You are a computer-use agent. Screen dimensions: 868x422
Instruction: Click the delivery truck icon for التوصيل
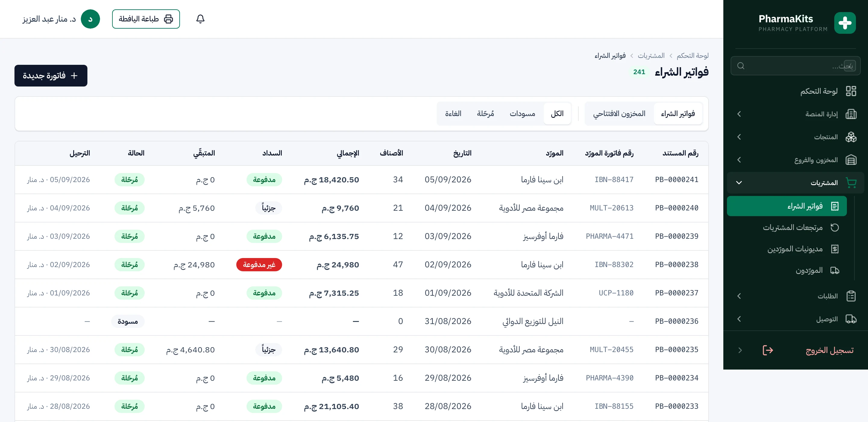851,319
